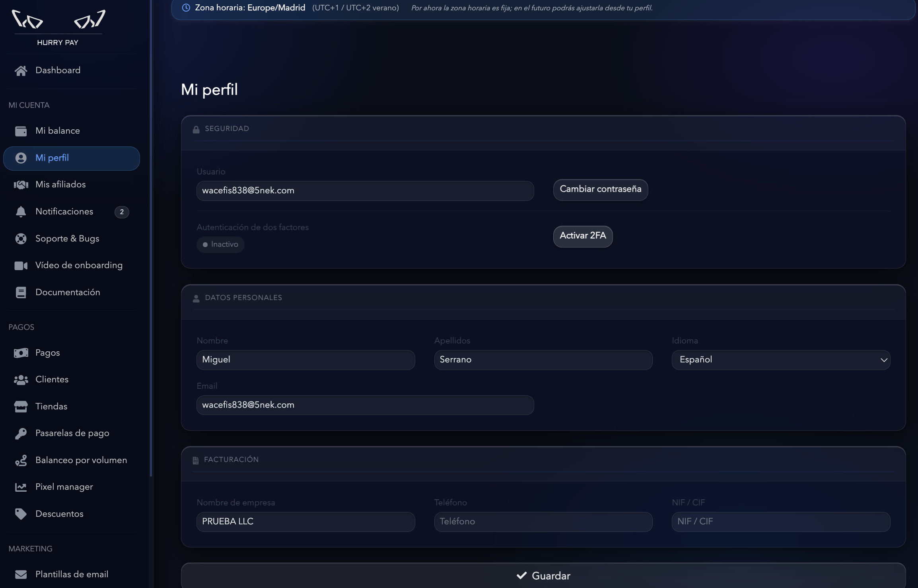Viewport: 918px width, 588px height.
Task: Click the Pasarelas de pago key icon
Action: [x=21, y=433]
